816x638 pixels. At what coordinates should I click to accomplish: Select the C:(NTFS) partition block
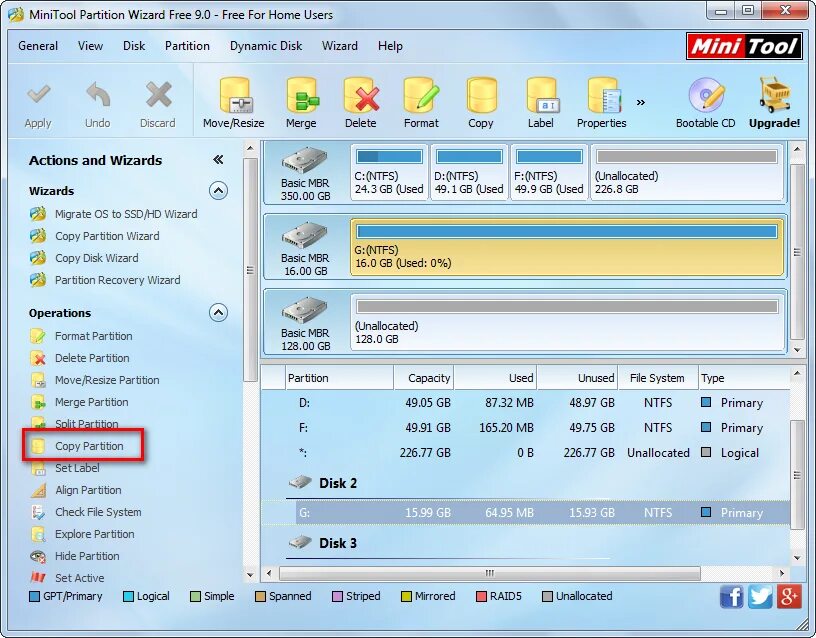pyautogui.click(x=389, y=172)
